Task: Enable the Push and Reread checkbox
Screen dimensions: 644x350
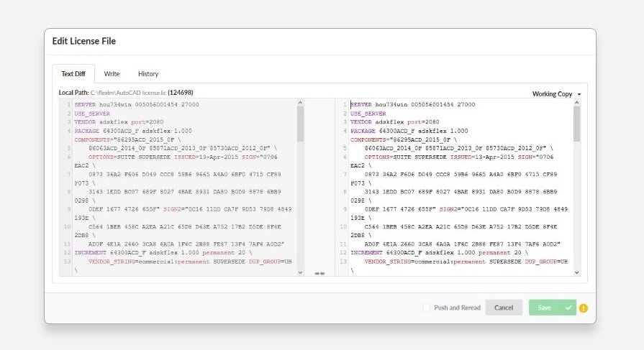Action: (x=426, y=308)
